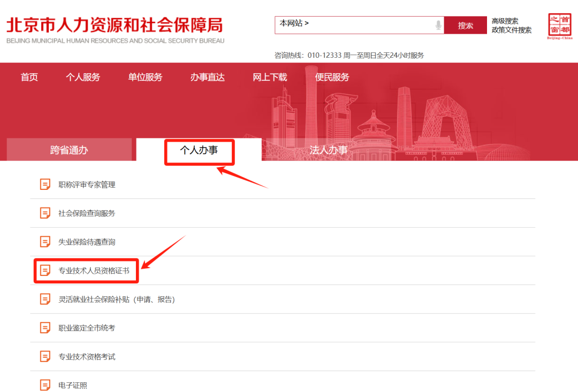Open the 网上下载 navigation menu
Image resolution: width=578 pixels, height=392 pixels.
[x=270, y=77]
